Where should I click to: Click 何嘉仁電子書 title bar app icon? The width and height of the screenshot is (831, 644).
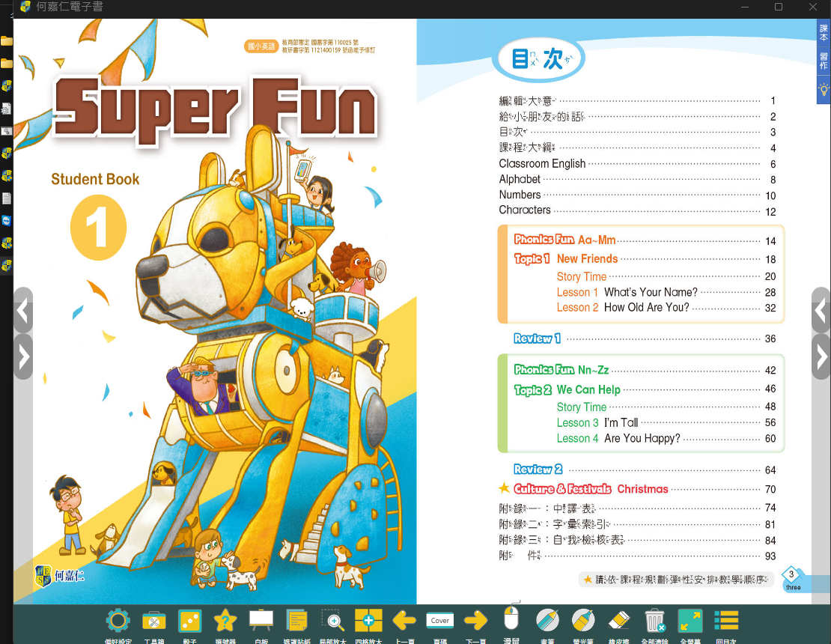tap(25, 7)
